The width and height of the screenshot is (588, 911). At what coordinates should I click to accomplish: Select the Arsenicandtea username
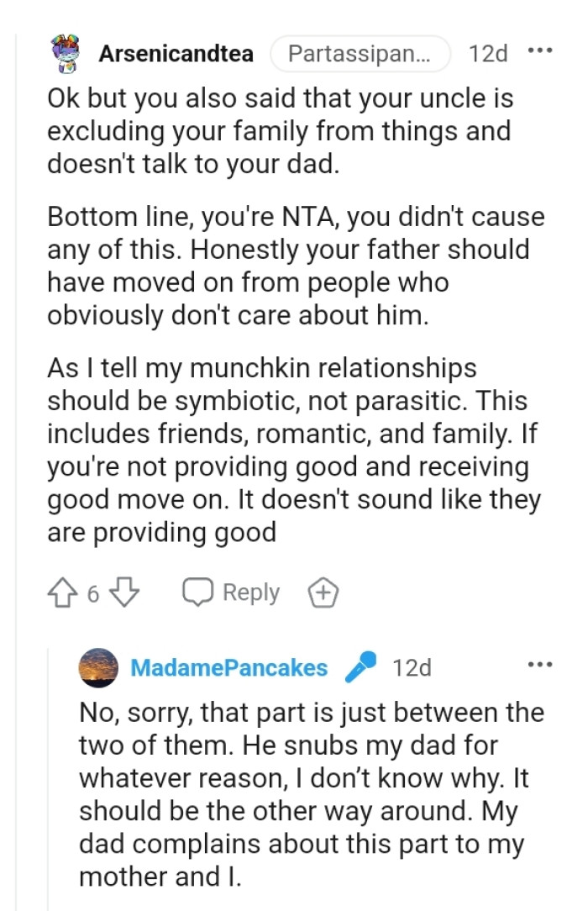click(x=176, y=53)
